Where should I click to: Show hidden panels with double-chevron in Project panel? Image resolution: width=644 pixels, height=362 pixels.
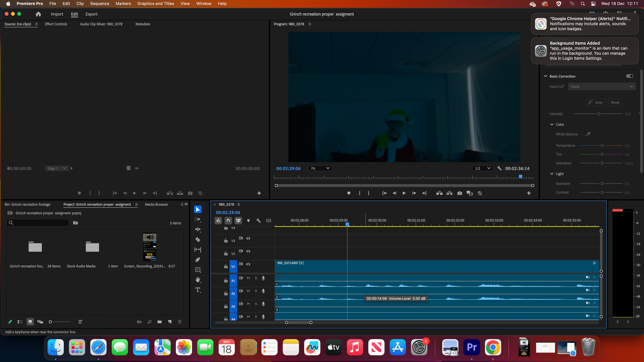(186, 204)
